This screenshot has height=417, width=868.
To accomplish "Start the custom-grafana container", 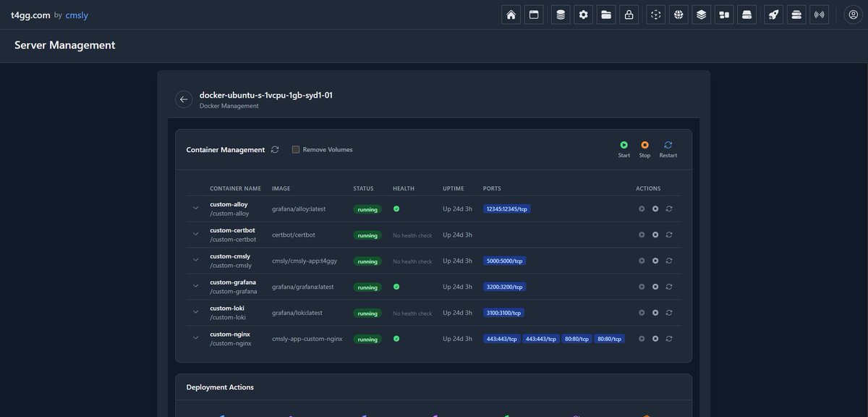I will click(x=642, y=287).
